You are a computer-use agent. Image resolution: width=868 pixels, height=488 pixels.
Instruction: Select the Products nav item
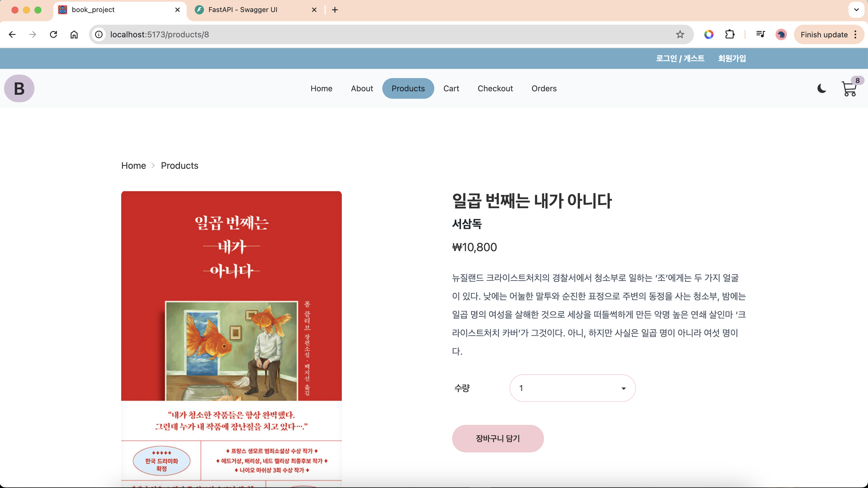pyautogui.click(x=408, y=88)
